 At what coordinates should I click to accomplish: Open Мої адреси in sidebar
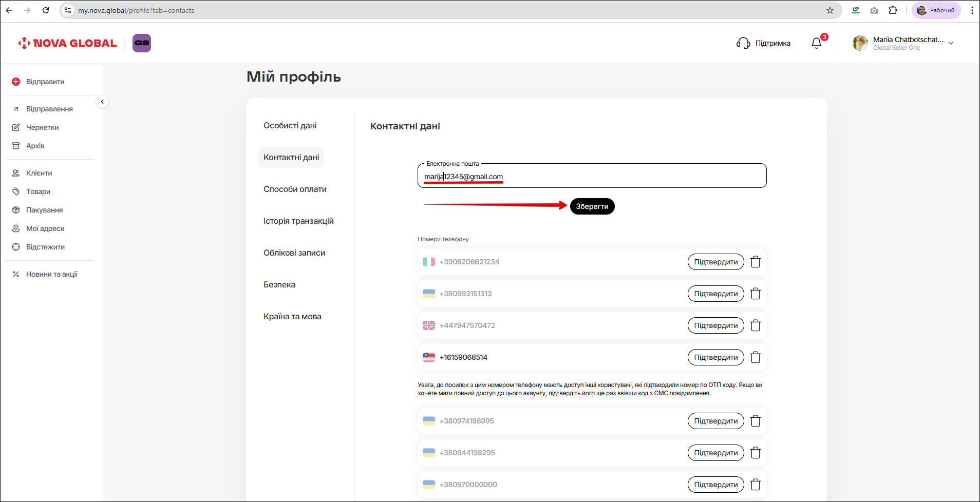pyautogui.click(x=45, y=228)
